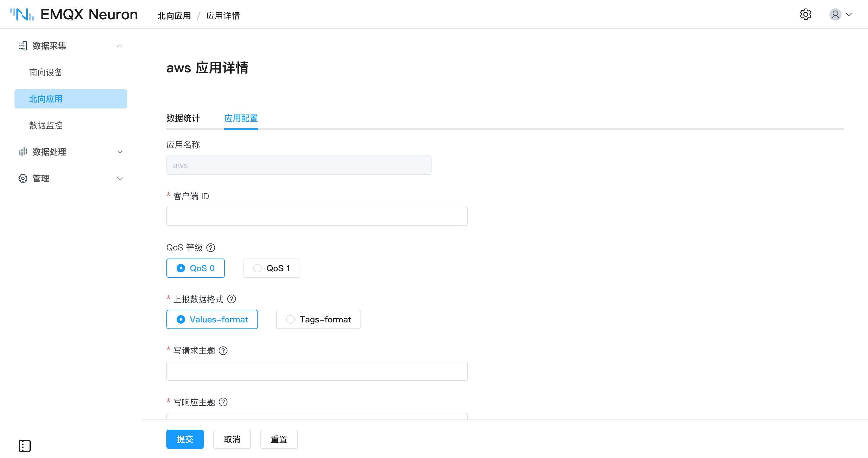Show the help tip for QoS 等级

click(x=211, y=248)
